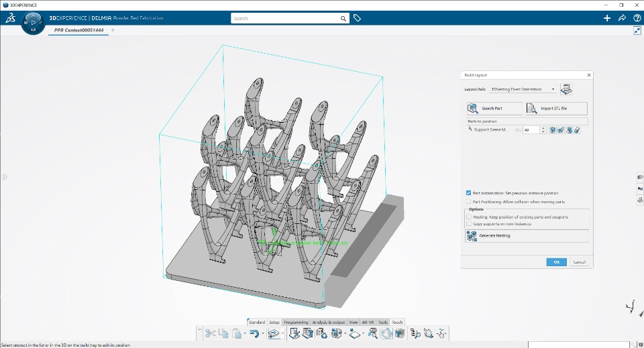Decrease part quantity with stepper down arrow

[543, 131]
